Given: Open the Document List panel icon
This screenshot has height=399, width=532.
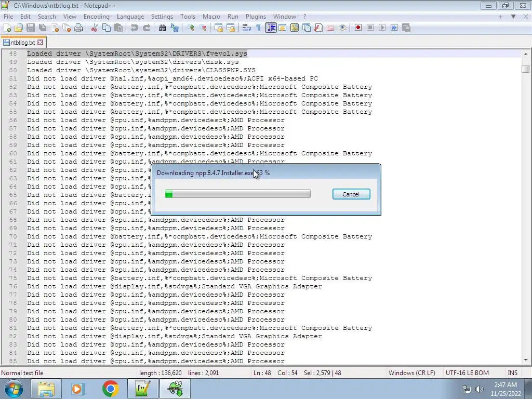Looking at the screenshot, I should coord(307,28).
